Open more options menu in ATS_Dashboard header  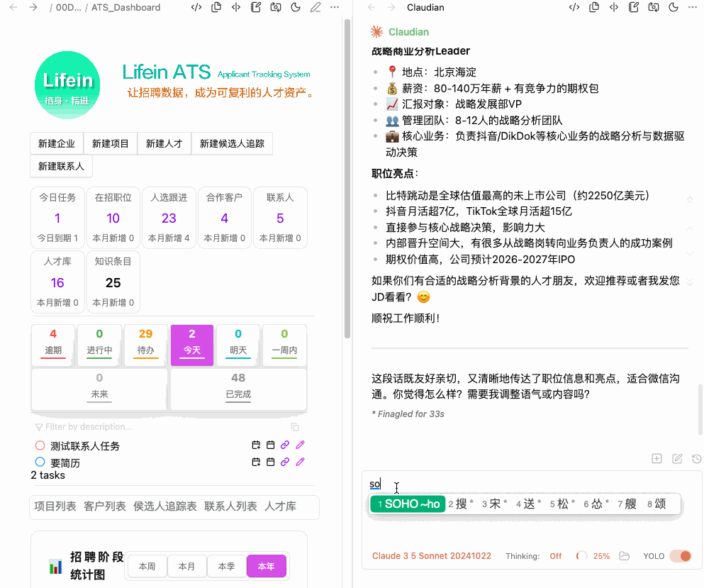point(335,7)
